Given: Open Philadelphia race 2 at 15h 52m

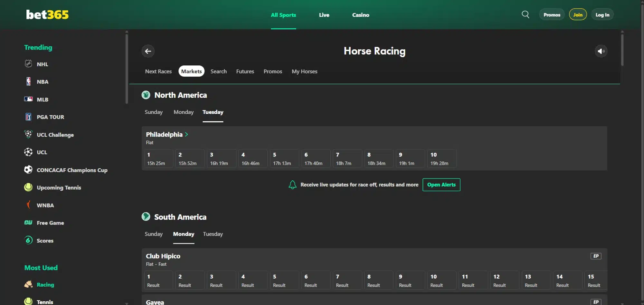Looking at the screenshot, I should click(190, 159).
